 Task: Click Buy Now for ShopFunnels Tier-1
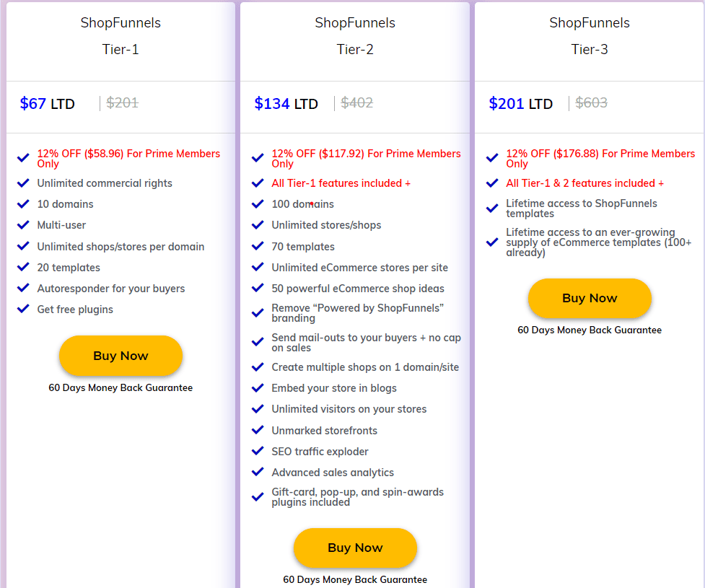121,356
